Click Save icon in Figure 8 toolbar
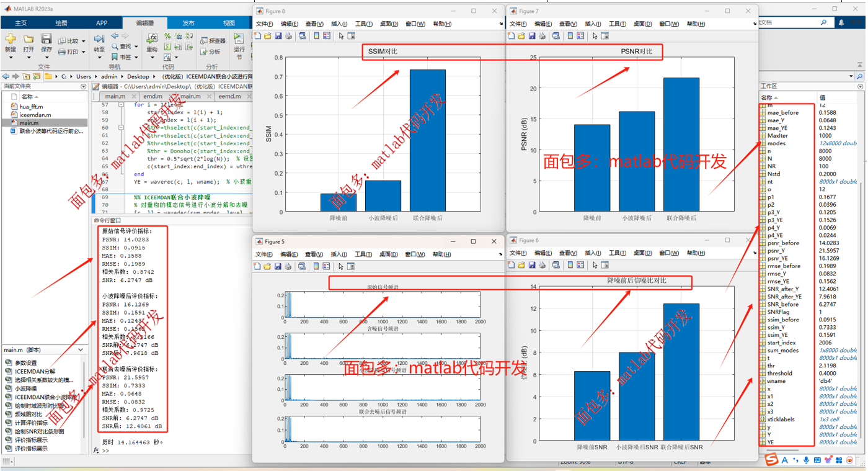 pos(278,36)
